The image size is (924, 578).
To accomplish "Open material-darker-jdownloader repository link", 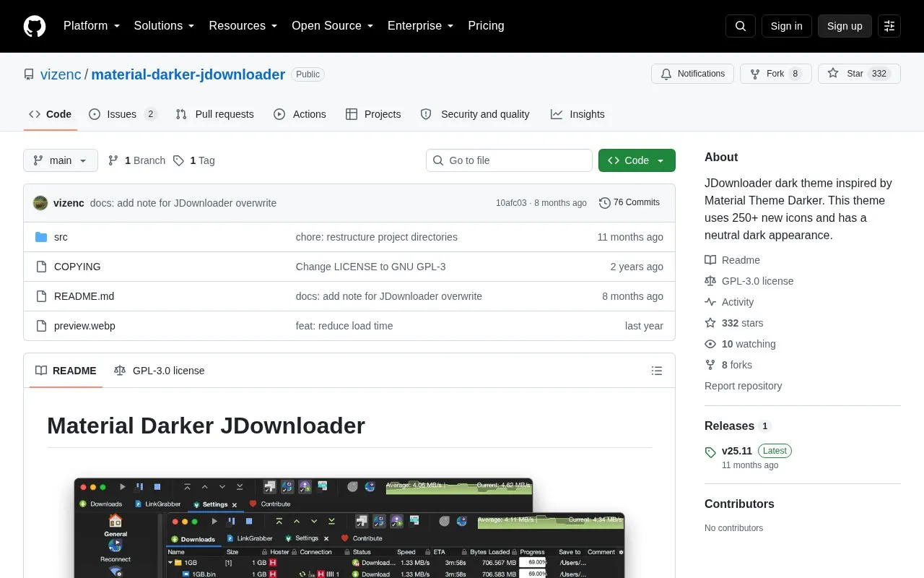I will point(188,74).
